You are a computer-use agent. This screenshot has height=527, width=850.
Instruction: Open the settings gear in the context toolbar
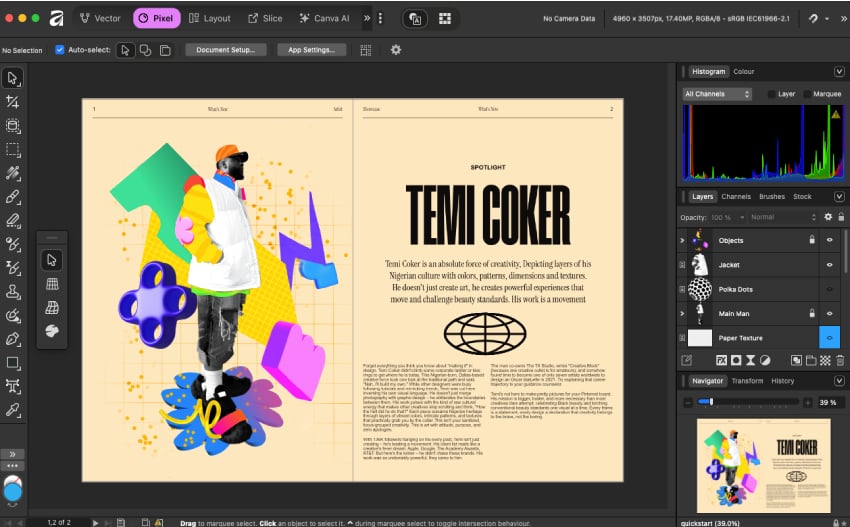tap(395, 50)
